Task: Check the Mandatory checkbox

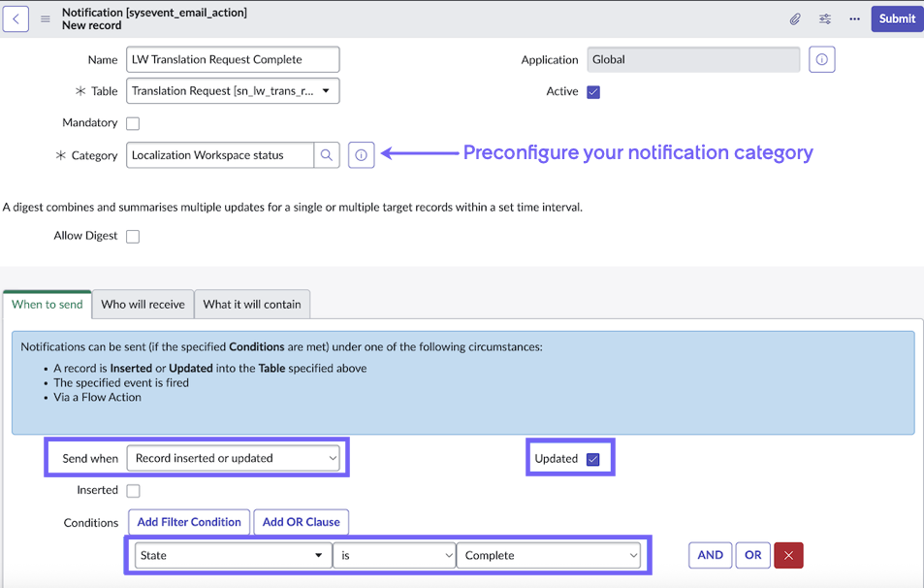Action: pyautogui.click(x=133, y=123)
